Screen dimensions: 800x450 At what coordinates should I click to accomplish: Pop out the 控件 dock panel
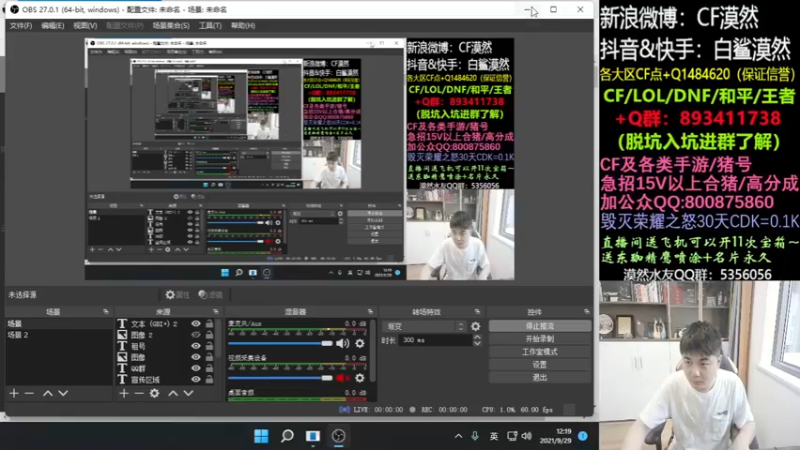(587, 312)
